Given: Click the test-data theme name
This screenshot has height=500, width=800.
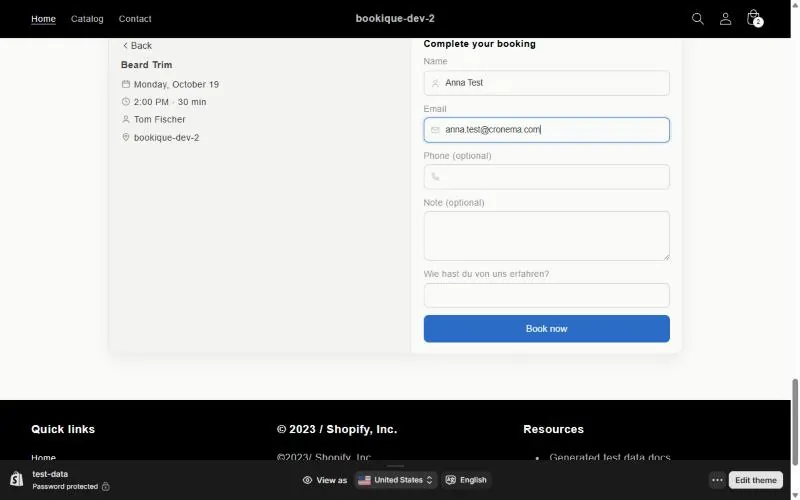Looking at the screenshot, I should pyautogui.click(x=50, y=474).
